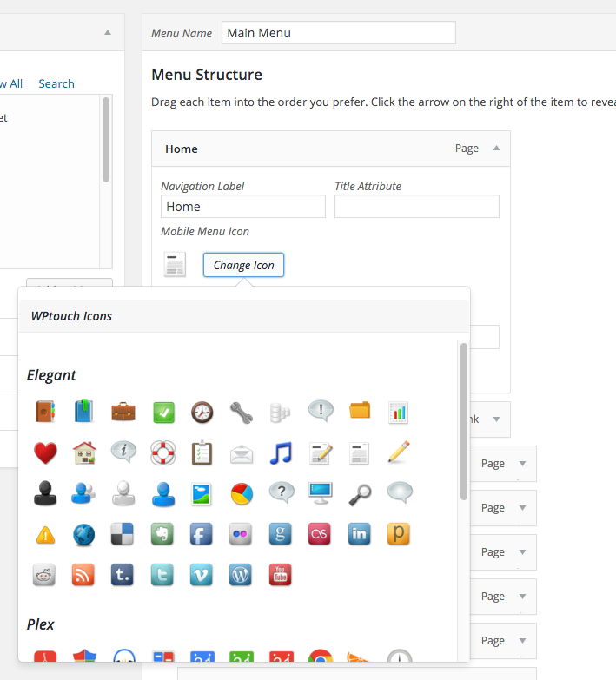Choose the Last.fm icon
Viewport: 616px width, 680px height.
[x=319, y=534]
